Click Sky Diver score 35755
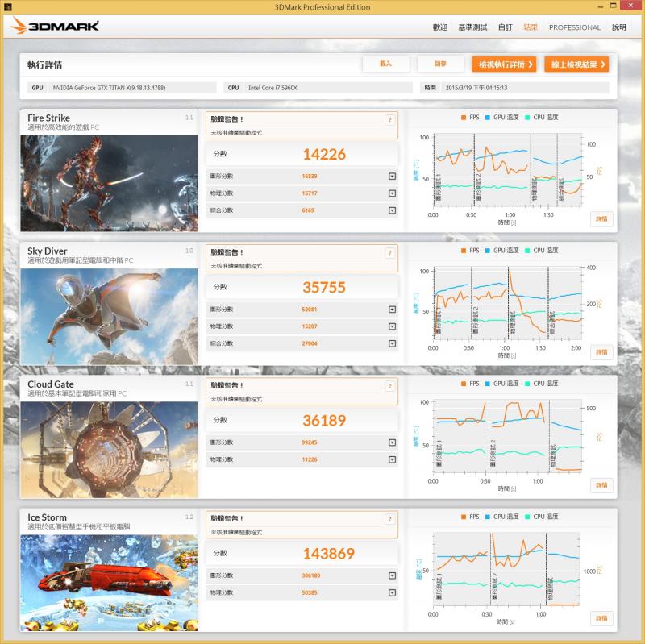Image resolution: width=645 pixels, height=644 pixels. (324, 287)
